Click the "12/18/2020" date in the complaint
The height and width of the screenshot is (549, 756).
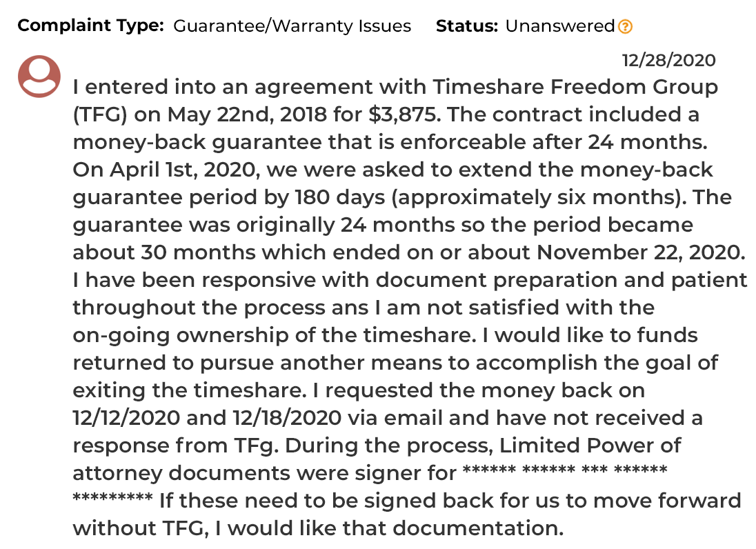click(x=287, y=418)
